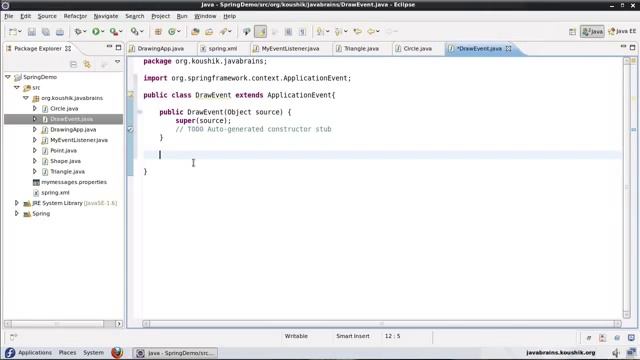Toggle Block Selection Mode icon
640x360 pixels.
pos(288,31)
